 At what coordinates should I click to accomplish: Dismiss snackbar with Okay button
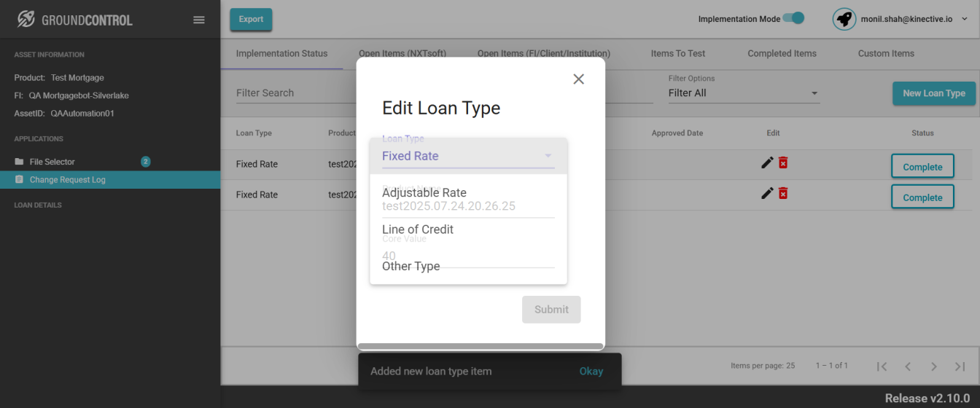coord(591,372)
